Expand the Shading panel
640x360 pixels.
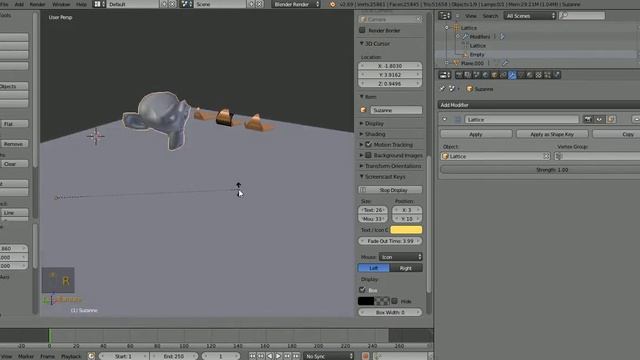362,134
